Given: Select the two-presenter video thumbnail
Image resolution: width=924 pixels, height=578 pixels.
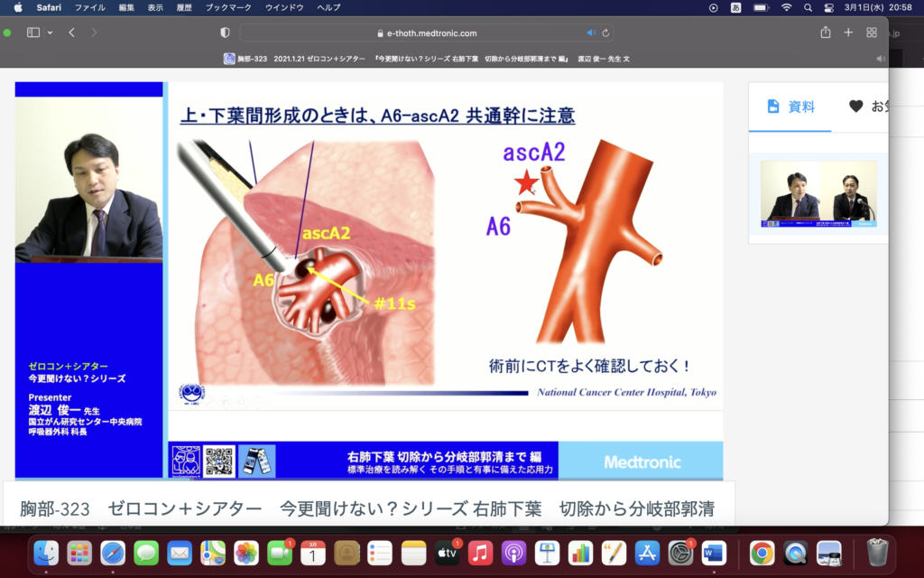Looking at the screenshot, I should [x=818, y=194].
